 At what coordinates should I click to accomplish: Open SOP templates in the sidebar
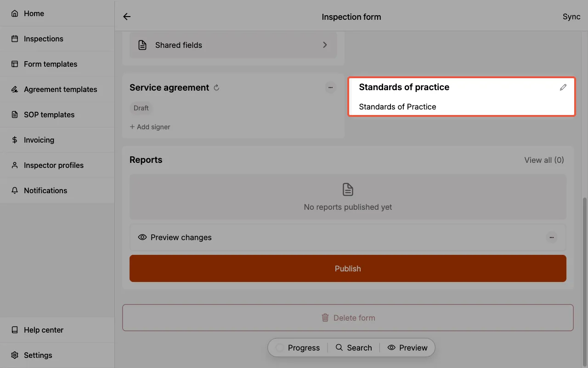(x=49, y=115)
